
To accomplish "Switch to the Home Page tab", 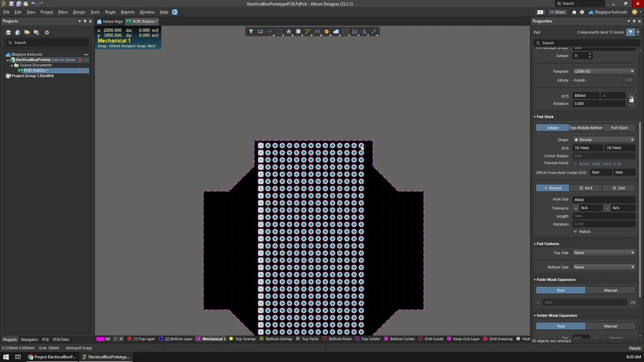I will tap(110, 21).
